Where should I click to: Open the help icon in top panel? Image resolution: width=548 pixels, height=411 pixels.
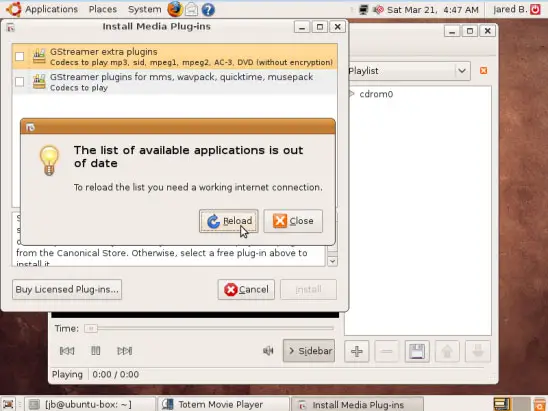tap(208, 10)
